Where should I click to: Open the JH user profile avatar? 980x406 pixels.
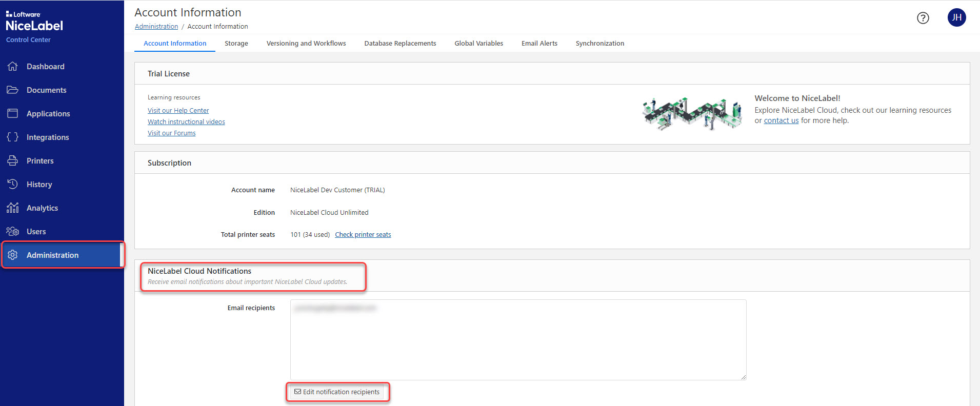(956, 17)
